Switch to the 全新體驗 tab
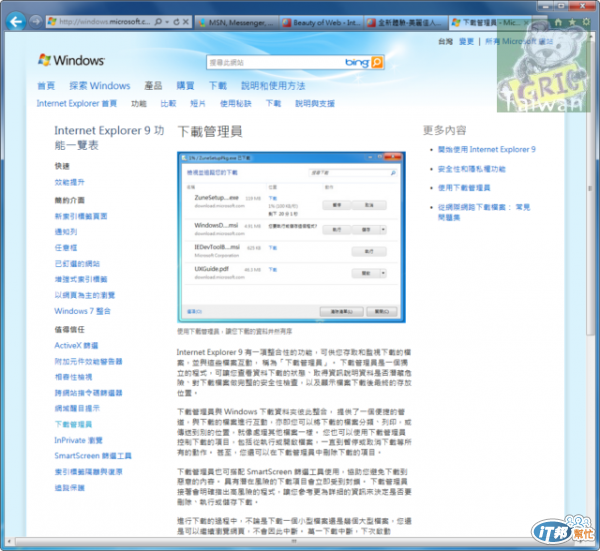The width and height of the screenshot is (600, 551). (x=406, y=23)
